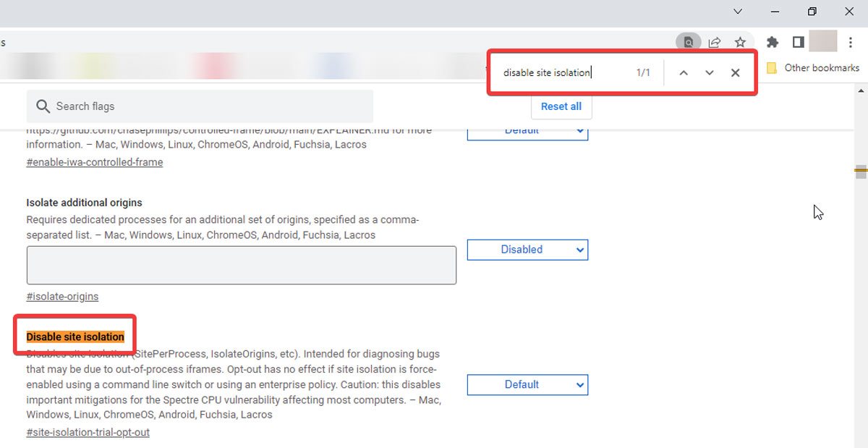The width and height of the screenshot is (868, 448).
Task: Click inside the Search flags field
Action: tap(200, 106)
